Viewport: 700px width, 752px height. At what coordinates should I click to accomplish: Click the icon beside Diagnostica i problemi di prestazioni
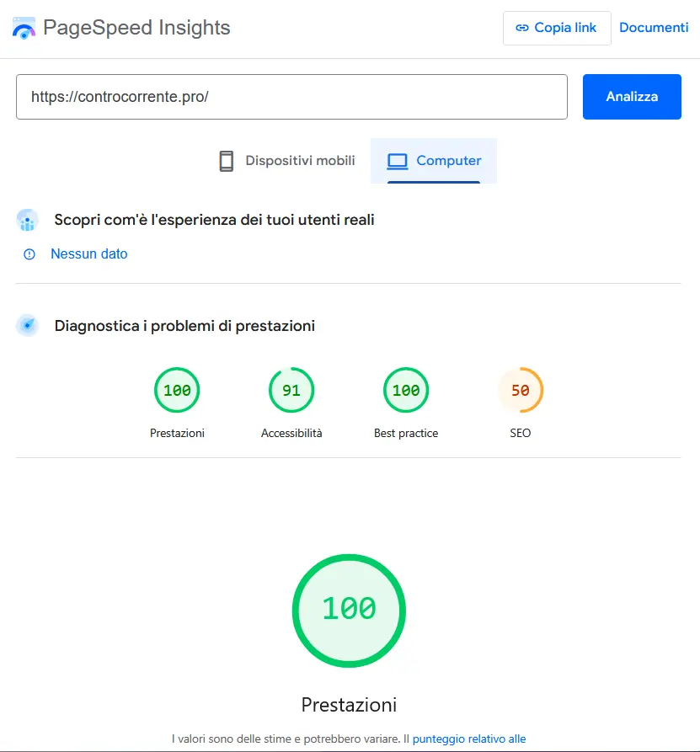27,325
